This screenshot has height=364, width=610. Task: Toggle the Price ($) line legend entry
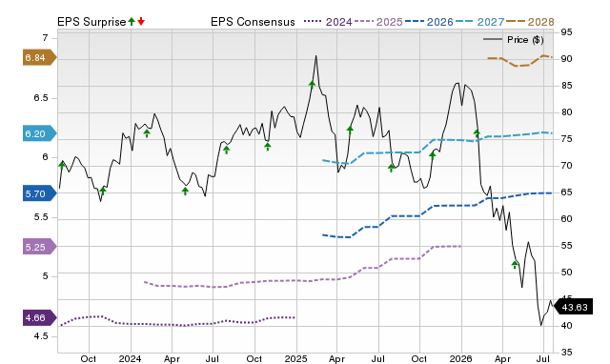point(514,40)
